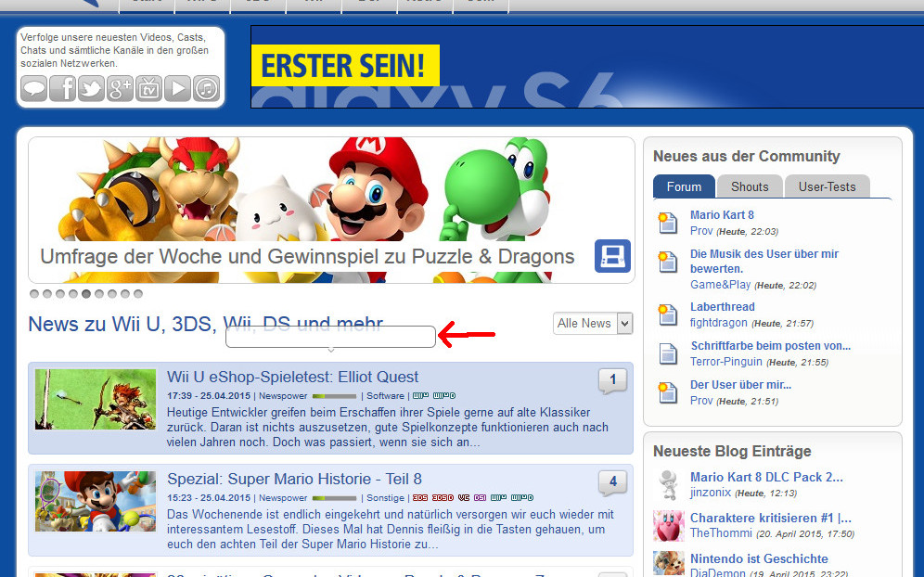Click the Newspower bar of Mario Historie
This screenshot has height=577, width=924.
point(334,498)
